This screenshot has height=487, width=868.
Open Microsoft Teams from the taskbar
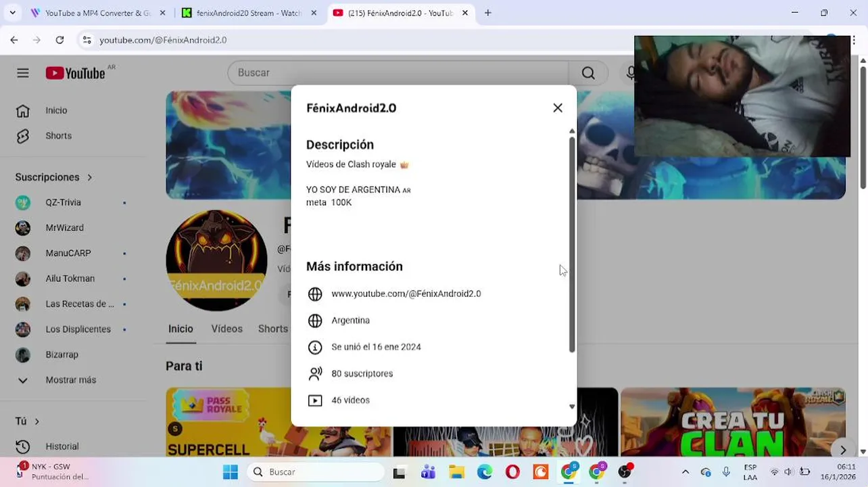[x=428, y=472]
